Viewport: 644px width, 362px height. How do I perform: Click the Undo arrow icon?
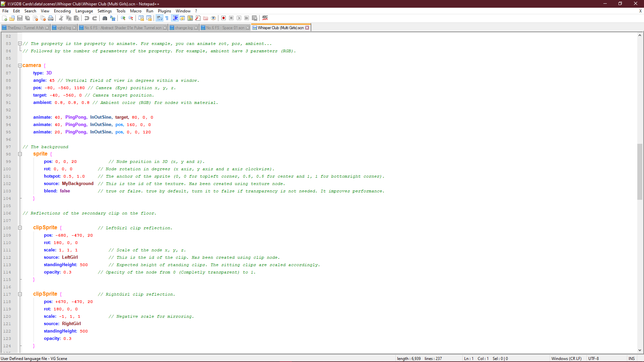87,18
